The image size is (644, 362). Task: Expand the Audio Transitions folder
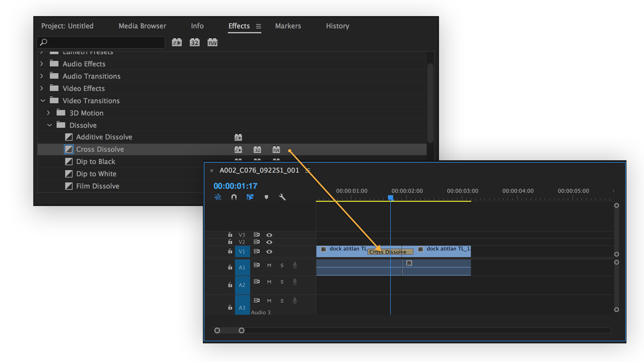coord(42,76)
